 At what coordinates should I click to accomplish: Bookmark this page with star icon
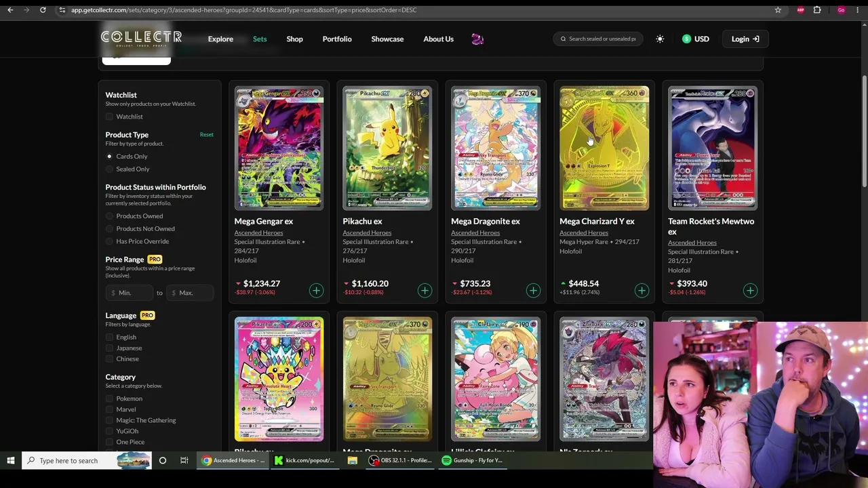[778, 10]
